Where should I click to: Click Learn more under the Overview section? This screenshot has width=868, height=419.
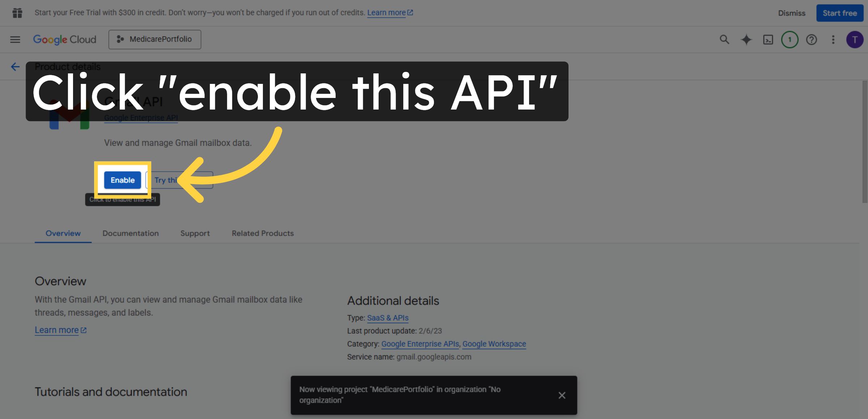57,330
